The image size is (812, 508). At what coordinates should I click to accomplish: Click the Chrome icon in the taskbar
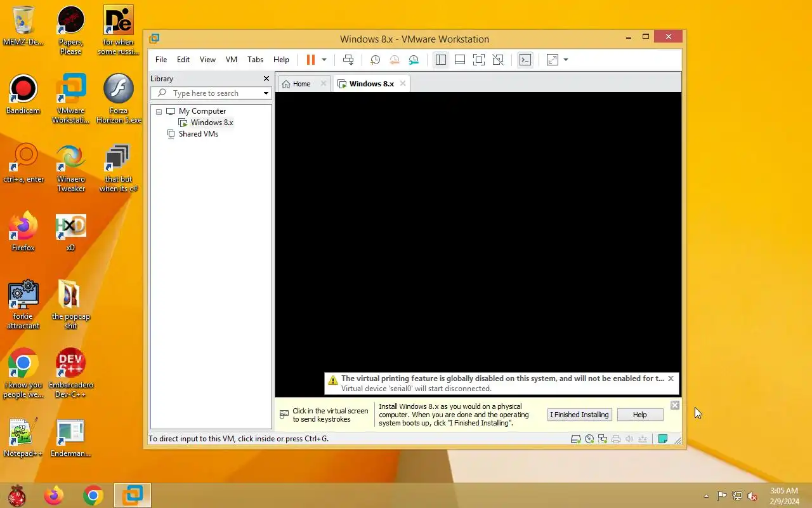coord(93,495)
